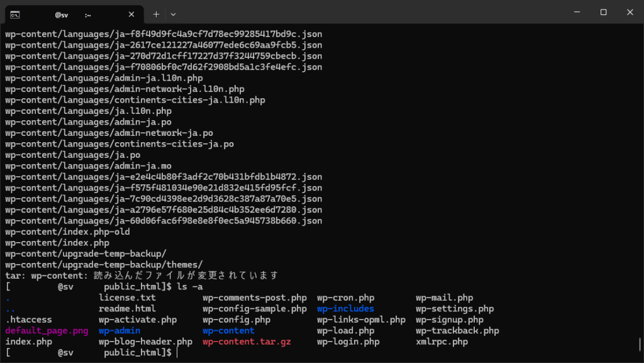Click the "ls -a" command text
The image size is (644, 363).
189,287
